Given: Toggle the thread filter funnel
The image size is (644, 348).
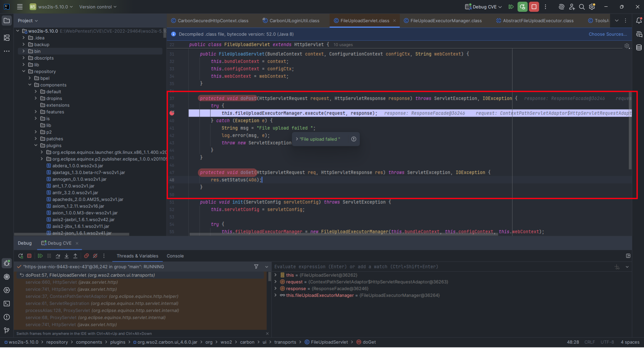Looking at the screenshot, I should click(256, 266).
